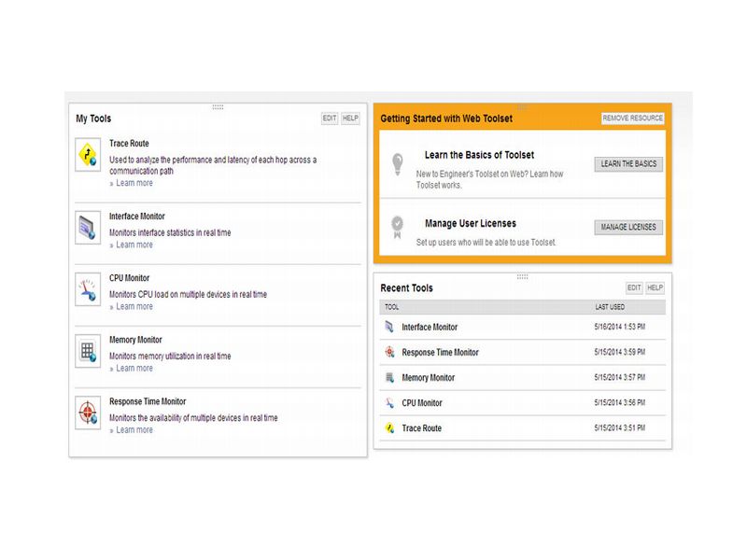Click the My Tools panel title

click(x=93, y=119)
